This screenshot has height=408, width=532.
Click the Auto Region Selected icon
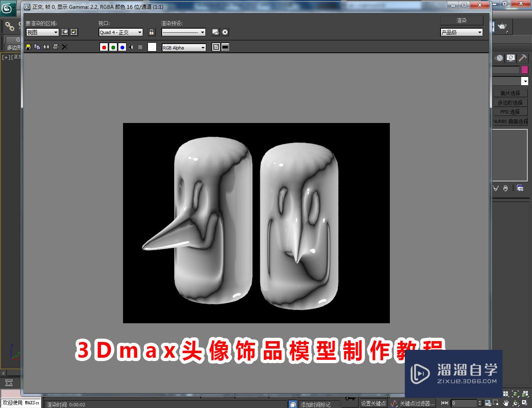[74, 32]
